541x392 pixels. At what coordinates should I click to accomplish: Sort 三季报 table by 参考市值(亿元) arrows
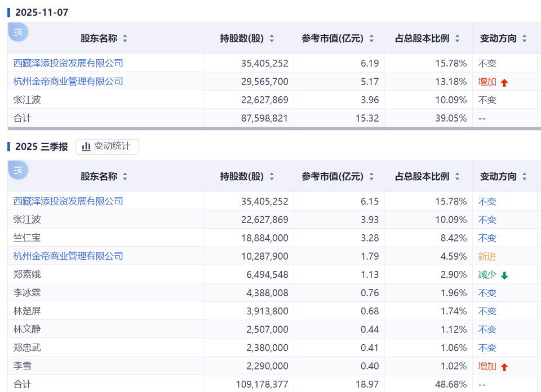click(x=371, y=176)
